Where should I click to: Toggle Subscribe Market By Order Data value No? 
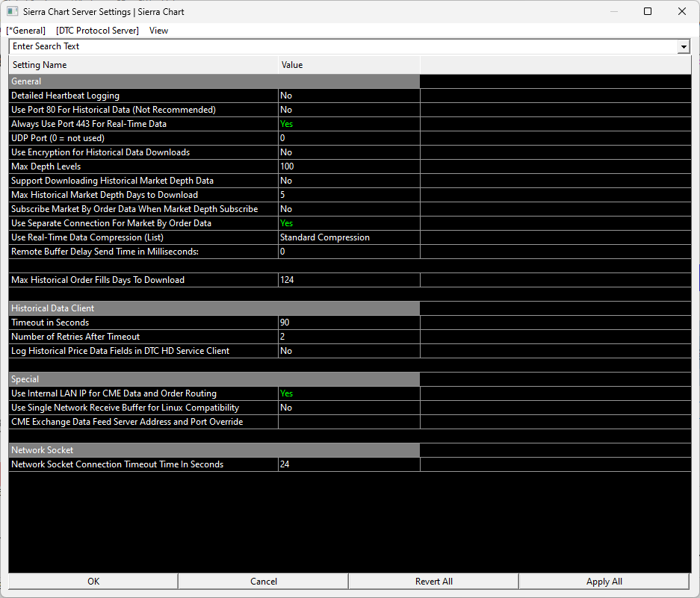[x=349, y=209]
